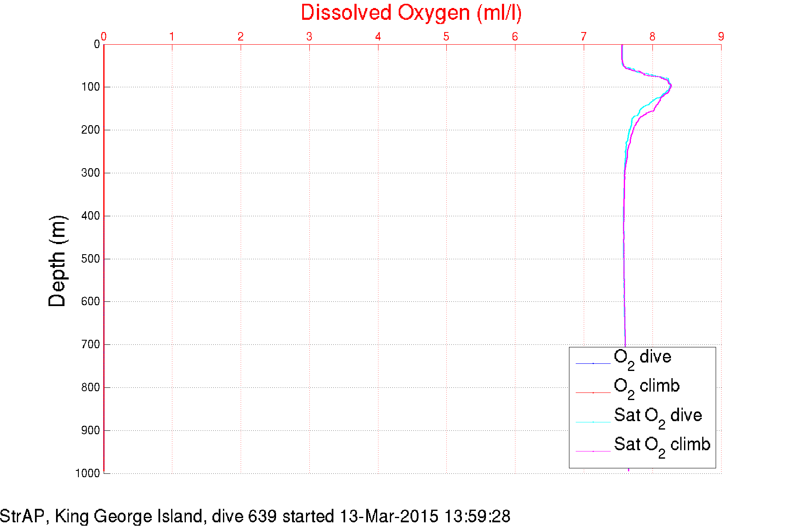Click the x-axis tick label 7
The height and width of the screenshot is (532, 797).
(584, 37)
